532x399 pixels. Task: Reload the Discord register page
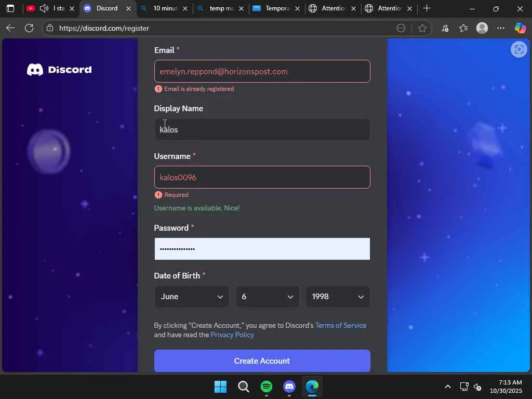29,28
